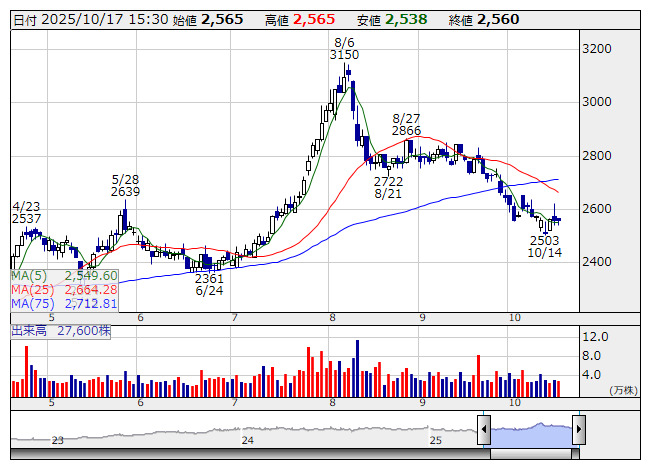
Task: Click the tallest blue volume bar in August
Action: click(357, 368)
